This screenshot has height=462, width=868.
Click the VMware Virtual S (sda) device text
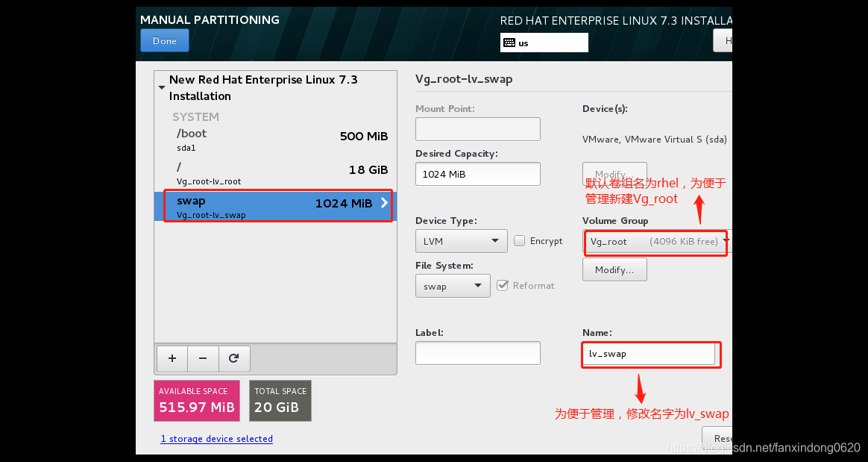pos(654,140)
